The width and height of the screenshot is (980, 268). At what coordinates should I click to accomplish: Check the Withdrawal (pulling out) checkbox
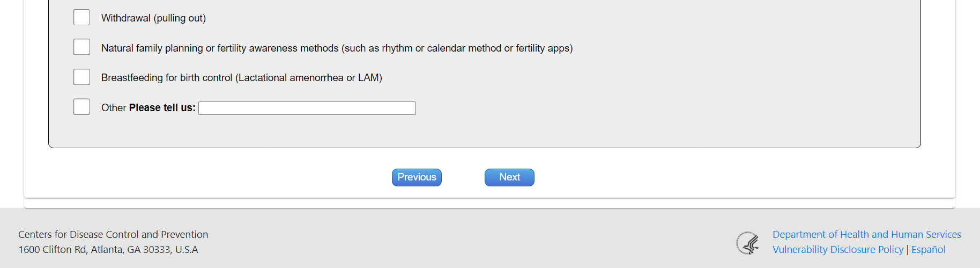click(x=81, y=18)
